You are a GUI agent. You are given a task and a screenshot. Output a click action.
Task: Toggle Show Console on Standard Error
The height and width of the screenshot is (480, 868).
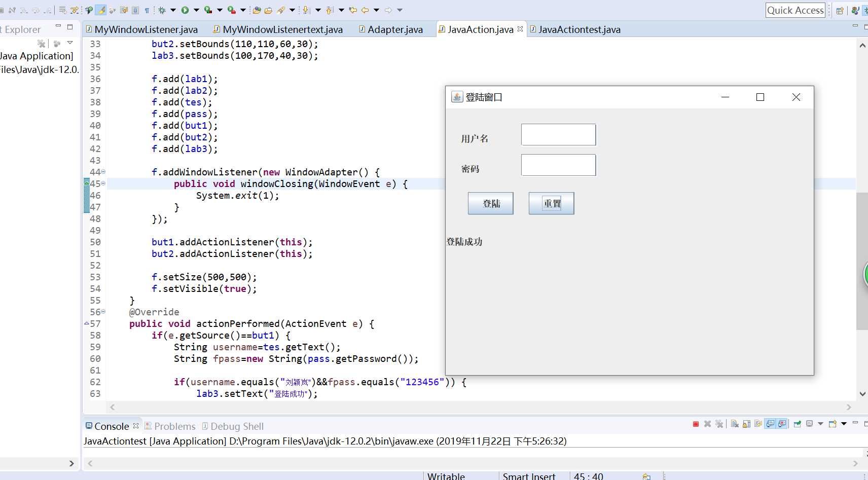(782, 424)
